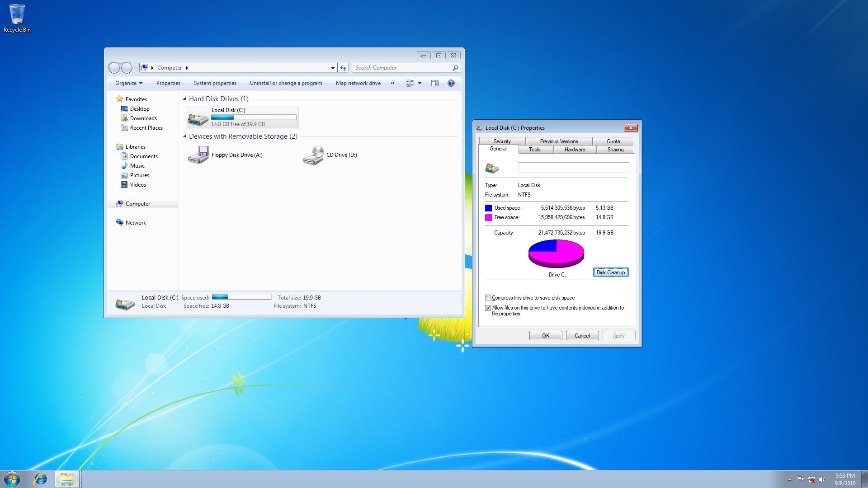
Task: Select Desktop under Favorites
Action: (140, 109)
